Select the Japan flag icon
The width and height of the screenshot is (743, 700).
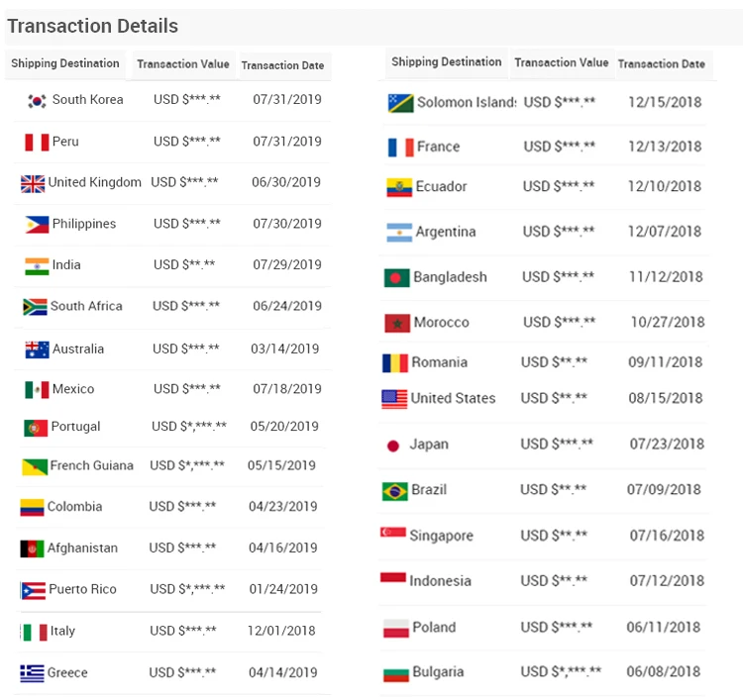pos(392,446)
